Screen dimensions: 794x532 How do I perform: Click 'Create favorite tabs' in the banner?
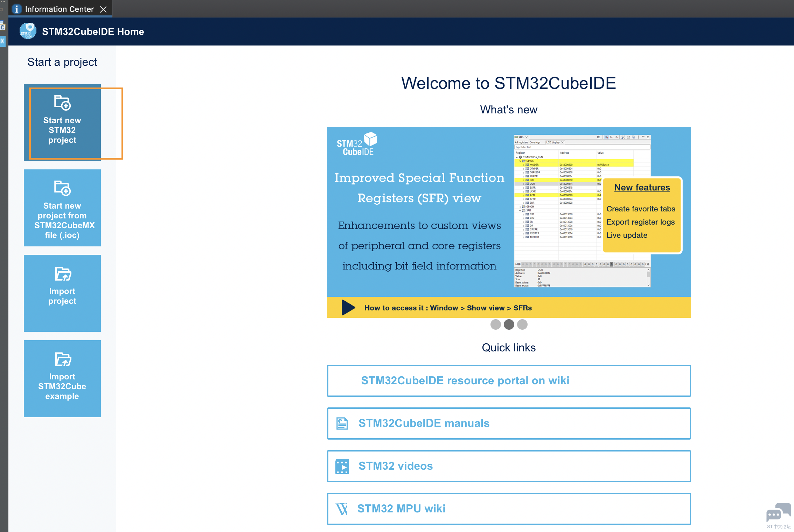pyautogui.click(x=641, y=209)
